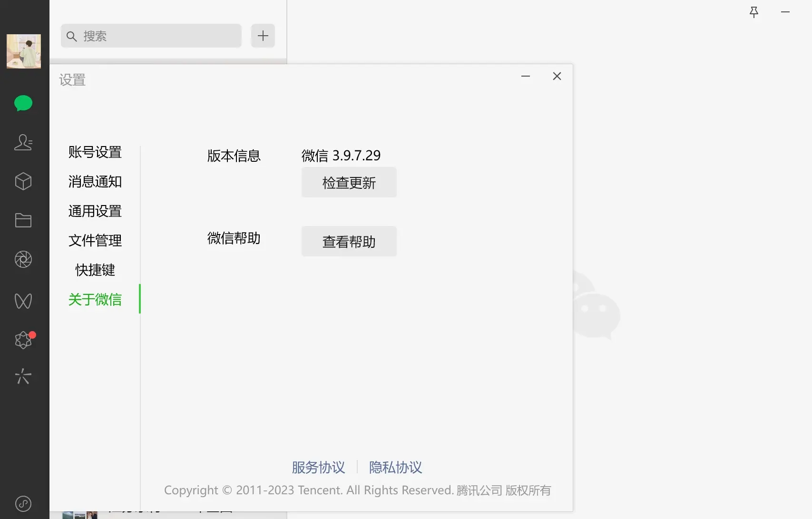Open the Top Stories icon with red dot
Viewport: 812px width, 519px height.
(23, 340)
